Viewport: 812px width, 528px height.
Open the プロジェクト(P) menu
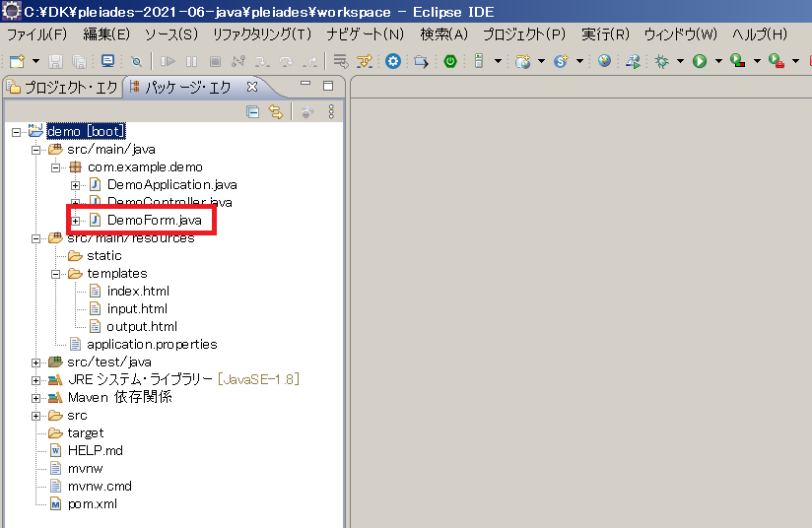524,34
